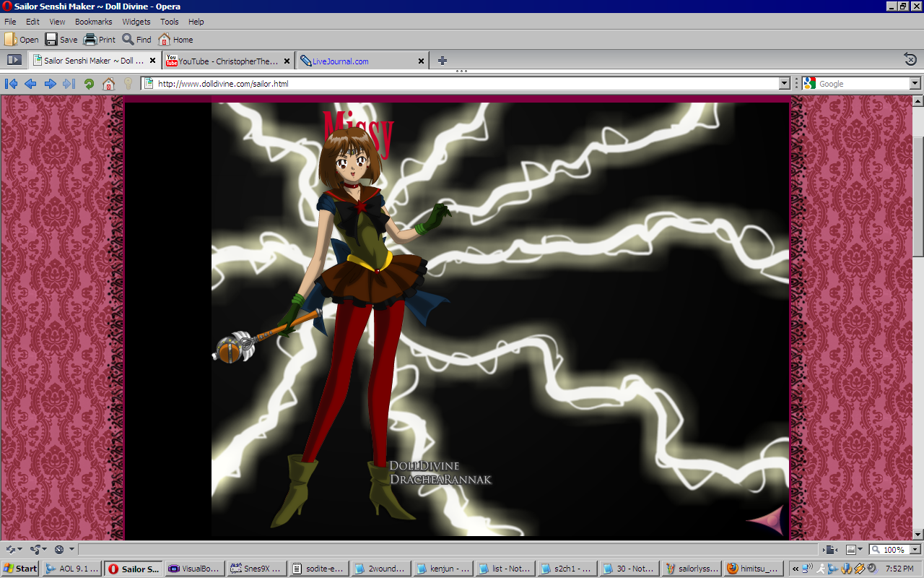Click the Home icon beside the address bar
This screenshot has height=578, width=924.
(108, 84)
